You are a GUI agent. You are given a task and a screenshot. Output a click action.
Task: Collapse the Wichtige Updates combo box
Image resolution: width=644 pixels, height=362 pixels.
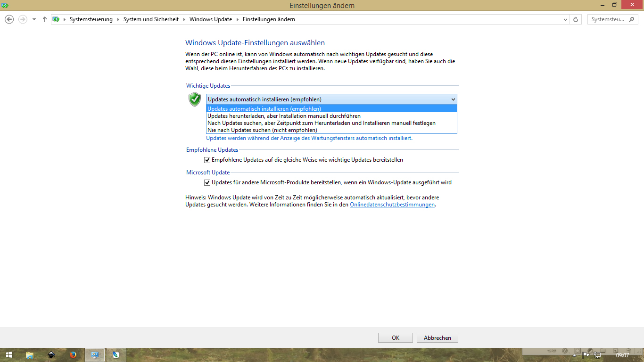coord(453,99)
